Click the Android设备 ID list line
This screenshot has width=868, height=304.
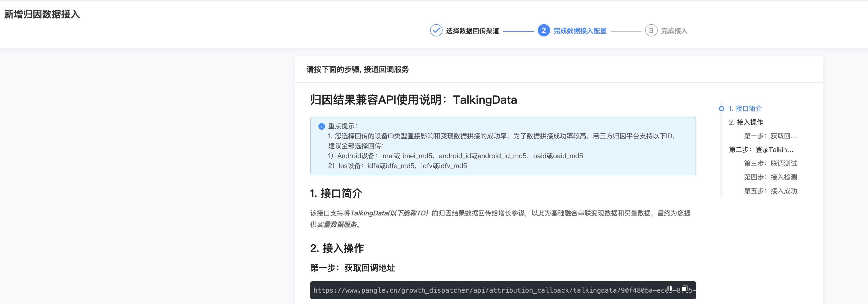click(456, 156)
